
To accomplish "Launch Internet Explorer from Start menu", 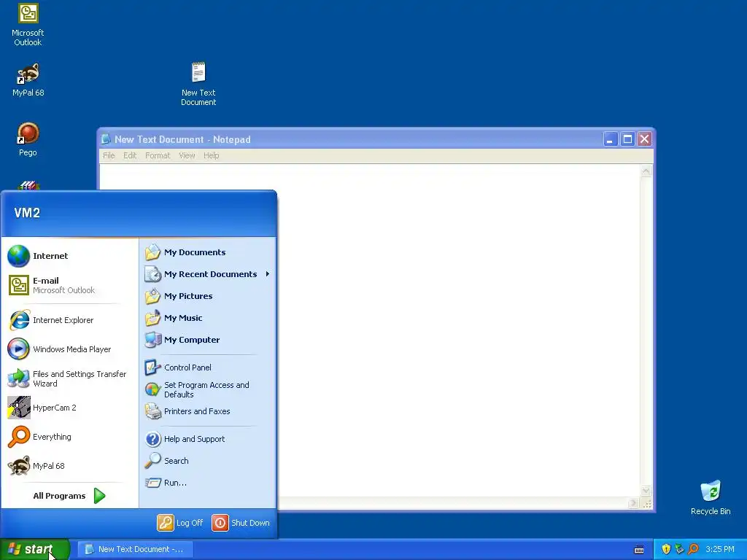I will (x=70, y=320).
